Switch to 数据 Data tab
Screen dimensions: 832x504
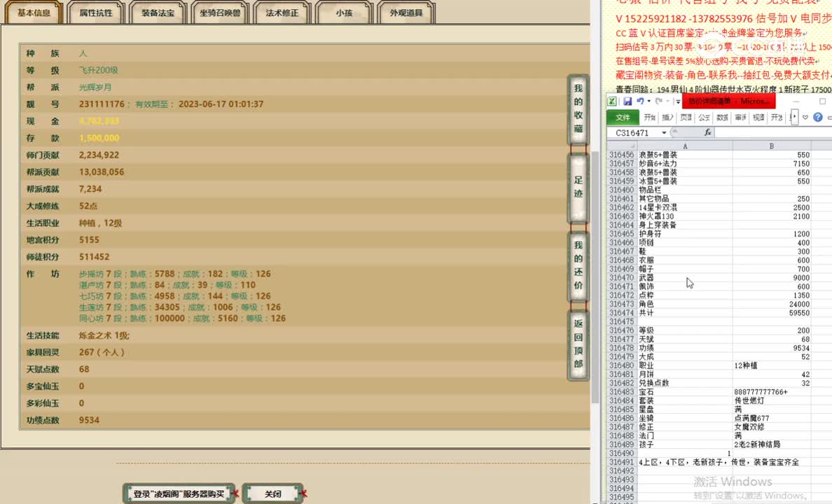(x=722, y=117)
